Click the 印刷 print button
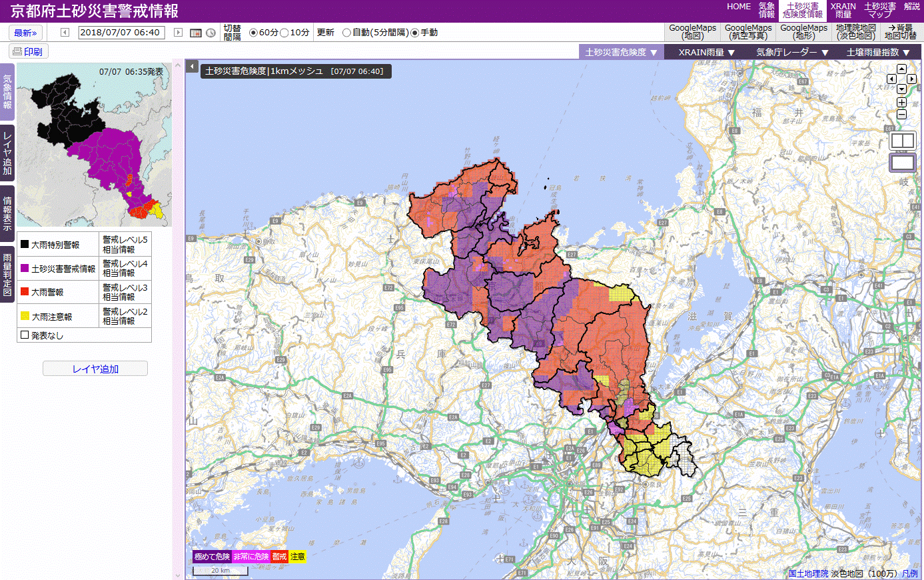 pyautogui.click(x=29, y=51)
